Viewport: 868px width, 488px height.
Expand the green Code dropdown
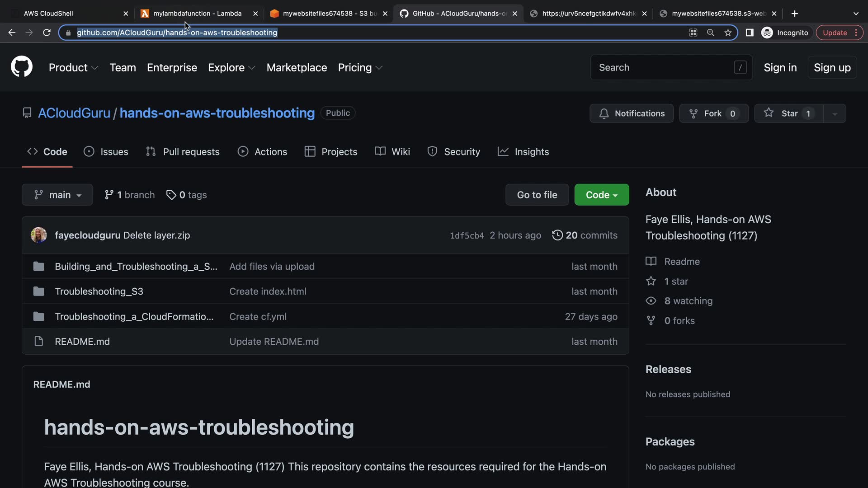pyautogui.click(x=601, y=195)
